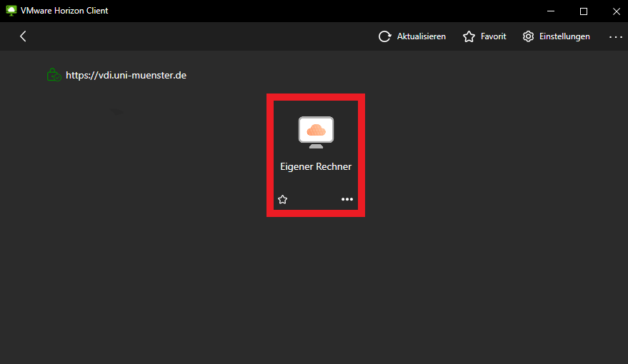Click the Aktualisieren text label

[421, 36]
